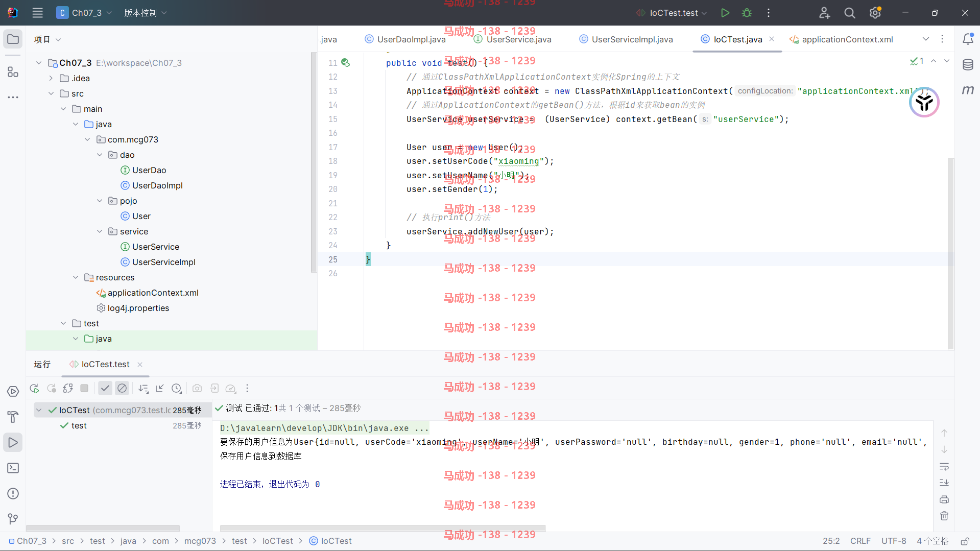Open the Problems tool window
980x551 pixels.
(13, 493)
